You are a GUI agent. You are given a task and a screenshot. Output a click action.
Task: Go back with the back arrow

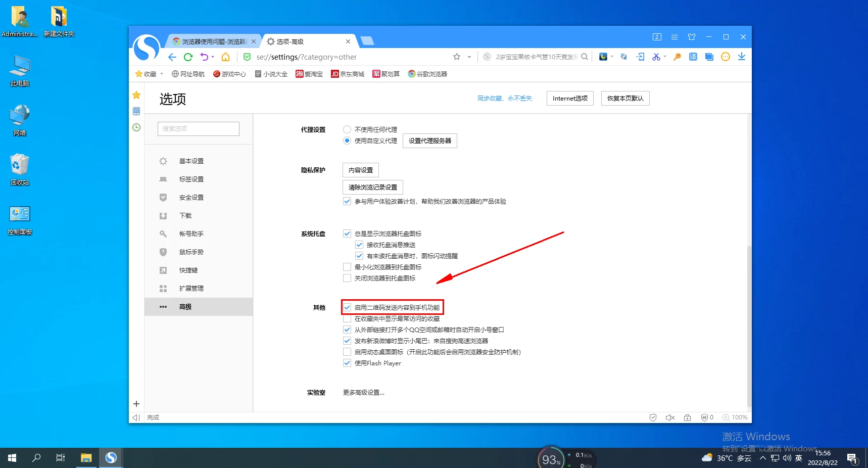click(x=172, y=57)
